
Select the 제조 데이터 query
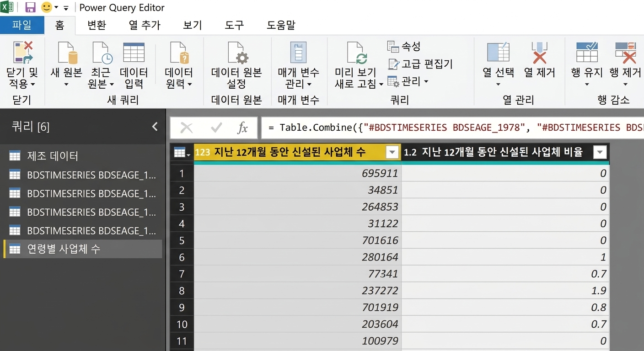point(82,156)
